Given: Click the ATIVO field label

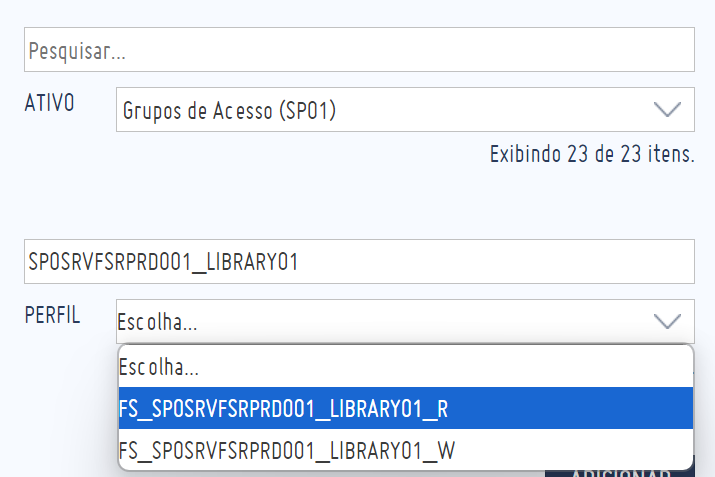Looking at the screenshot, I should click(x=49, y=103).
